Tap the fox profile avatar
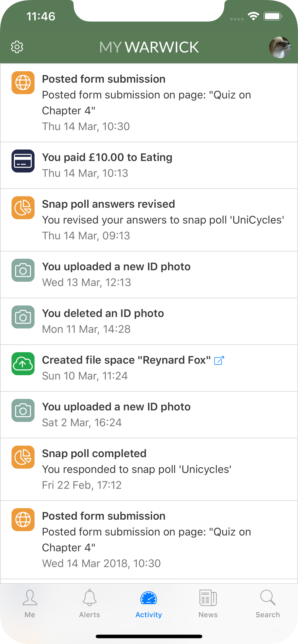The width and height of the screenshot is (298, 644). click(280, 47)
